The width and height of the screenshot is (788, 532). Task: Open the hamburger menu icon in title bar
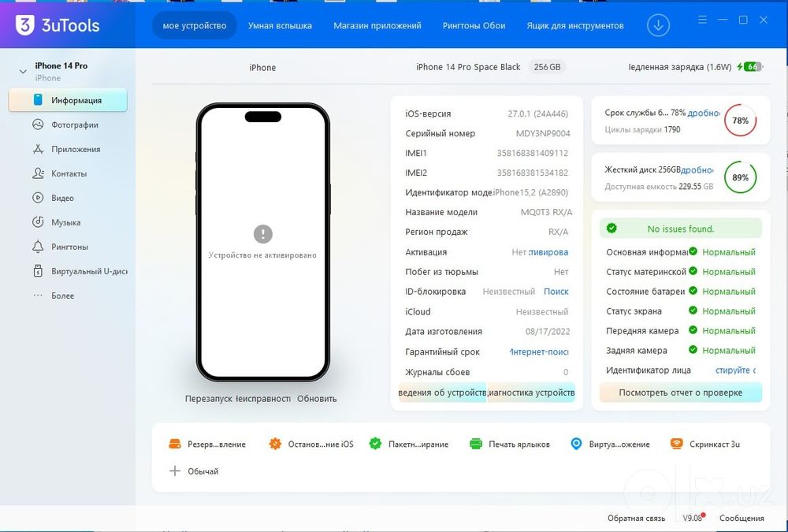click(703, 20)
